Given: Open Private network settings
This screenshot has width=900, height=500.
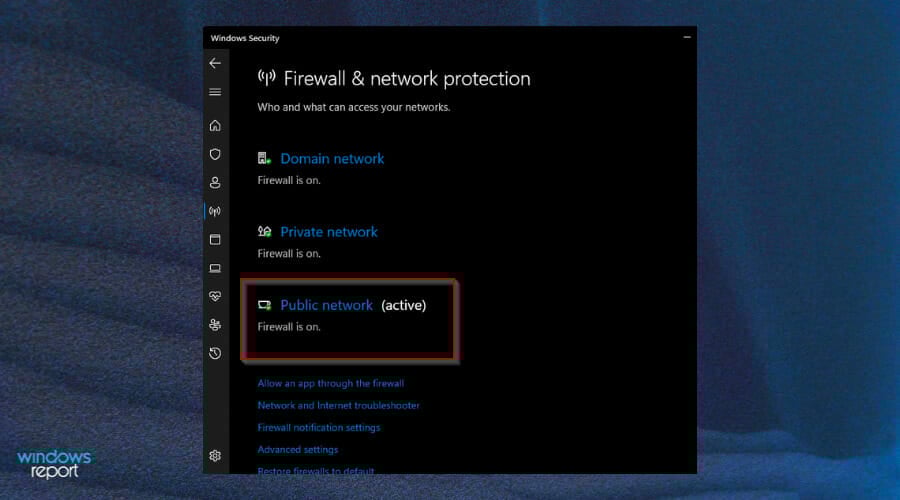Looking at the screenshot, I should (x=329, y=232).
